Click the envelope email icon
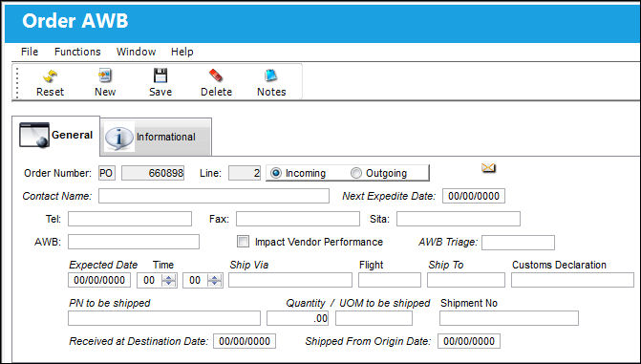 point(488,168)
